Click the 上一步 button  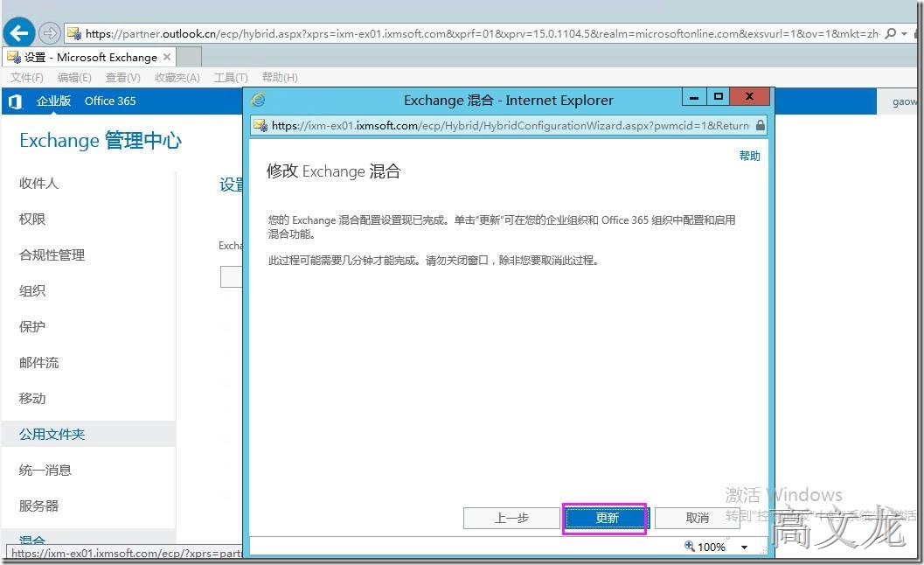click(x=511, y=518)
